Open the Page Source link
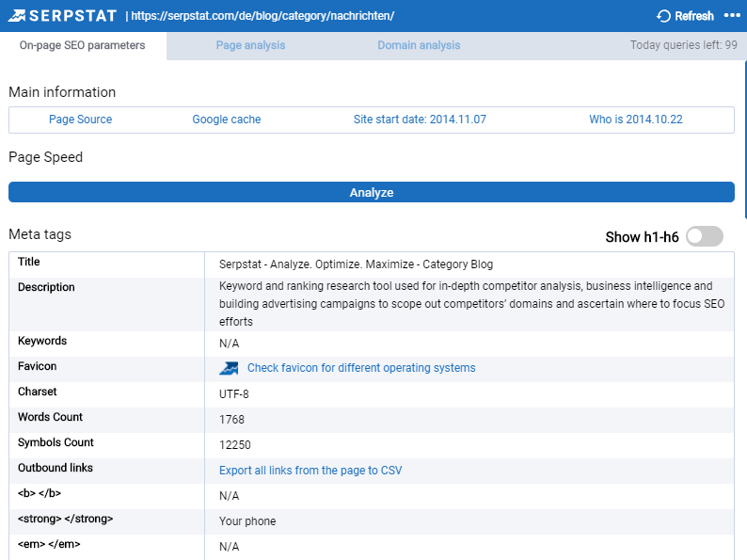 click(81, 120)
